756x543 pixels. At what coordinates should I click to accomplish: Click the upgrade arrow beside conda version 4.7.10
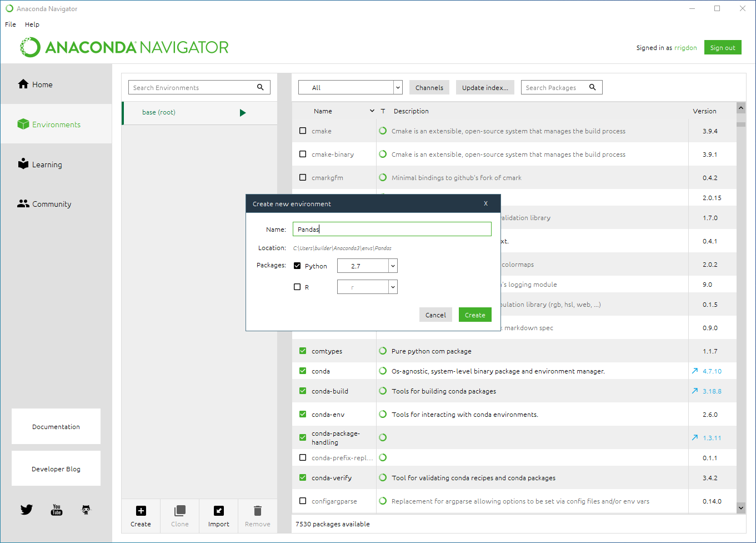coord(695,371)
